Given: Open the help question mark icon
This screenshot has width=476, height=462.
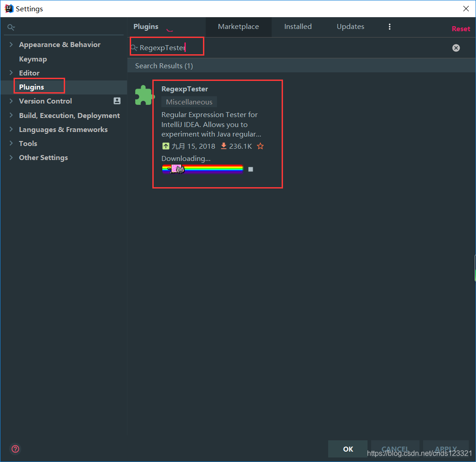Looking at the screenshot, I should pyautogui.click(x=15, y=448).
